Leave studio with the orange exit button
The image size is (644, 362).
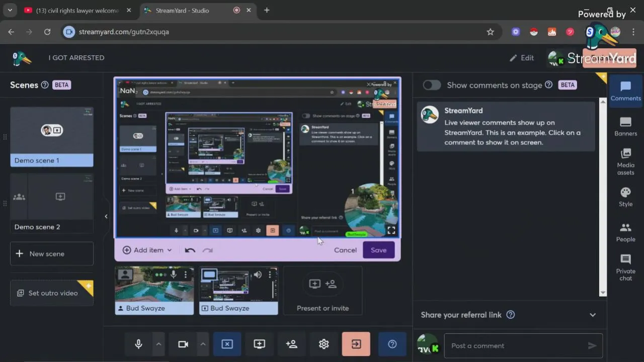(356, 344)
